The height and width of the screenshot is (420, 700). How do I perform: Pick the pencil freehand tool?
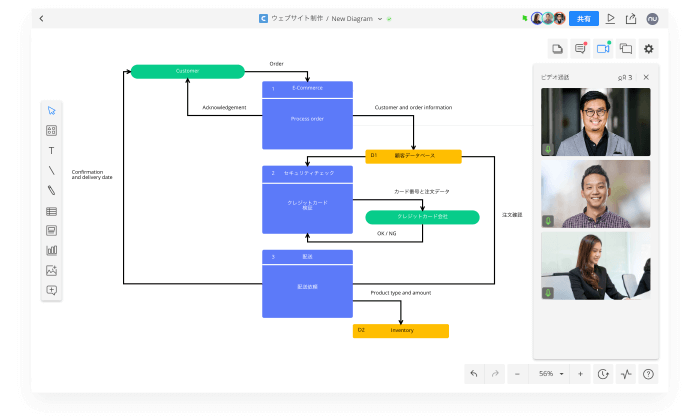coord(51,190)
